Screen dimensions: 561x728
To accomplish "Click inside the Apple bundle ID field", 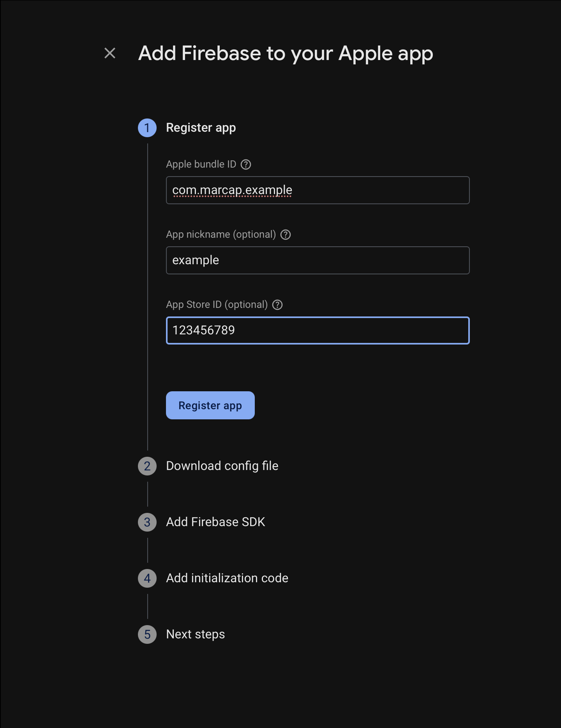I will (318, 190).
